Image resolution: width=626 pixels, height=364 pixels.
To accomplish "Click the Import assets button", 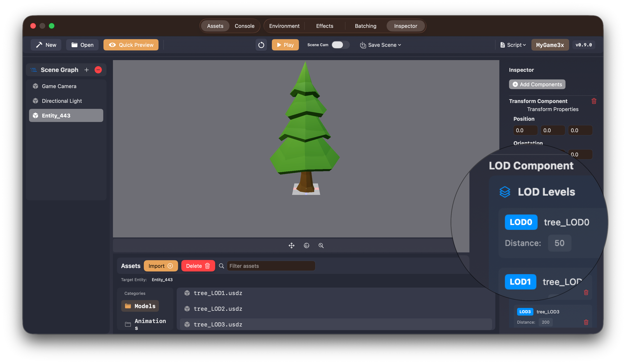I will pos(161,266).
